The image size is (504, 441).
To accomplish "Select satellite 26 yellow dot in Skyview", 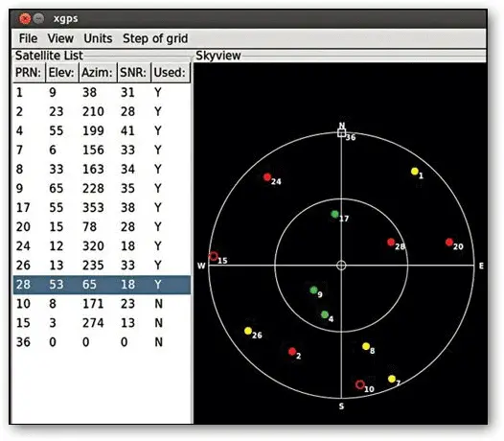I will click(x=248, y=331).
